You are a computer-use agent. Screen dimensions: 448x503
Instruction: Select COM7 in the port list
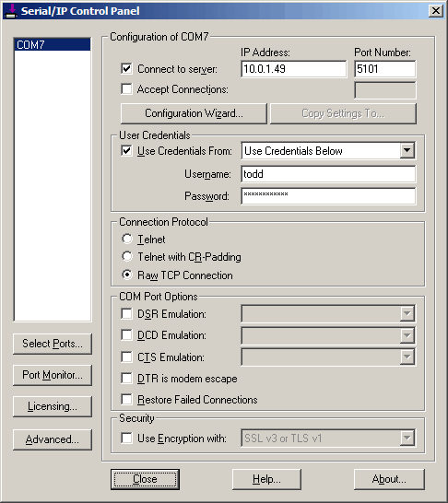click(53, 44)
